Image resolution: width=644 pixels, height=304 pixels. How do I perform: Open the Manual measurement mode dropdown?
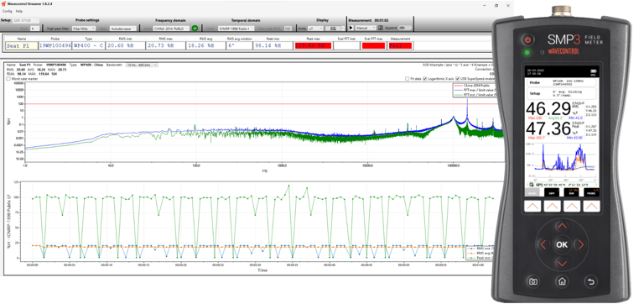(x=366, y=28)
